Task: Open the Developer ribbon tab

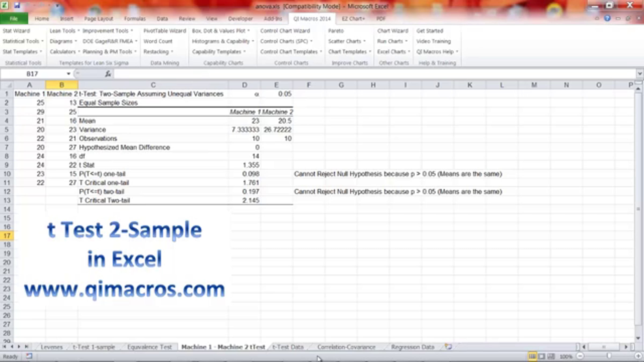Action: pyautogui.click(x=240, y=19)
